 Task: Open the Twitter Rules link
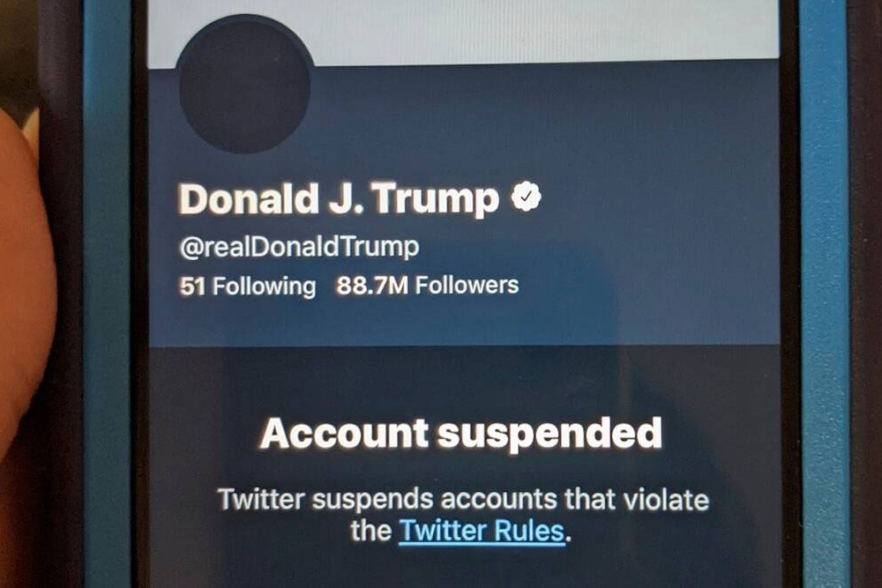(482, 531)
